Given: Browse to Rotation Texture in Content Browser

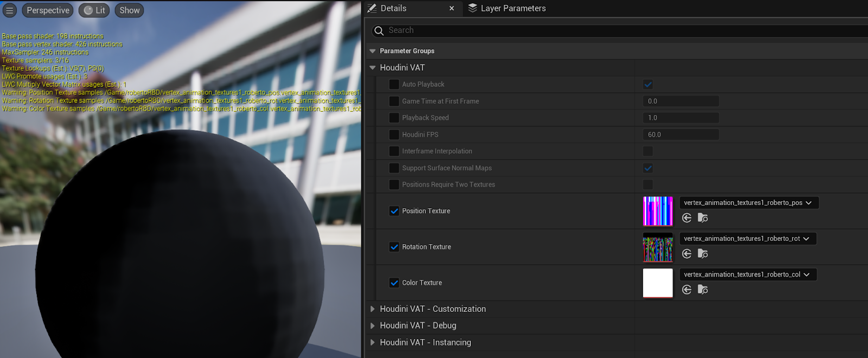Looking at the screenshot, I should pos(703,254).
